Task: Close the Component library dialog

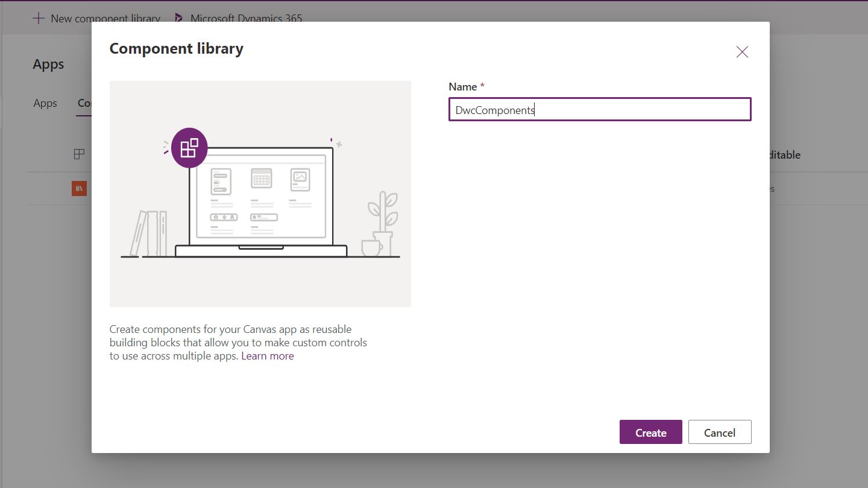Action: tap(742, 52)
